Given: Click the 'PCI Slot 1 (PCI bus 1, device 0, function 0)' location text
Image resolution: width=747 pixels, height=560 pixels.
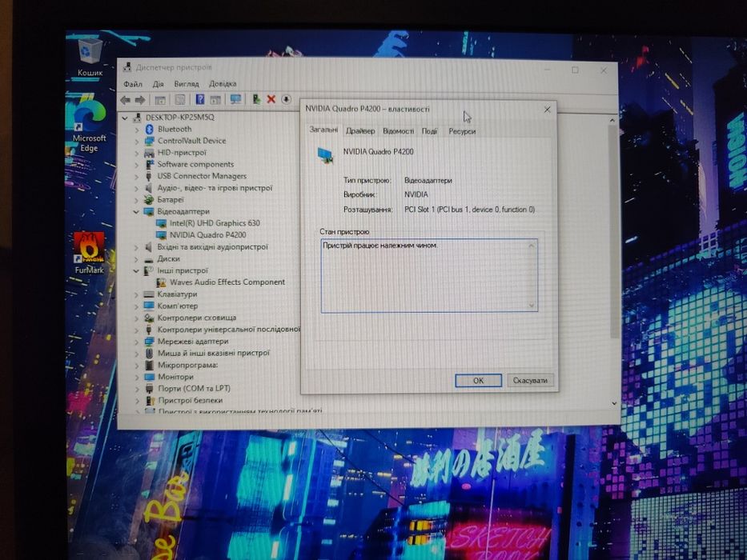Looking at the screenshot, I should click(469, 210).
